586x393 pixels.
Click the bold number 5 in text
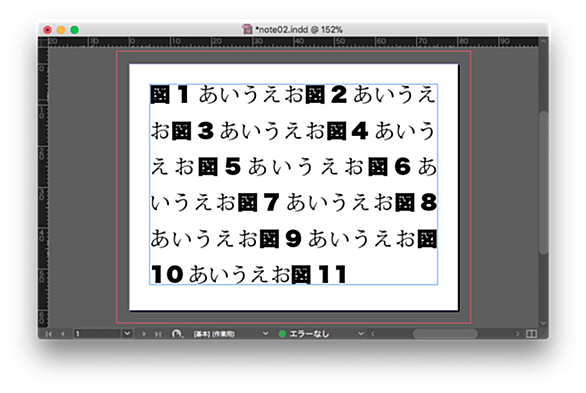click(x=233, y=167)
